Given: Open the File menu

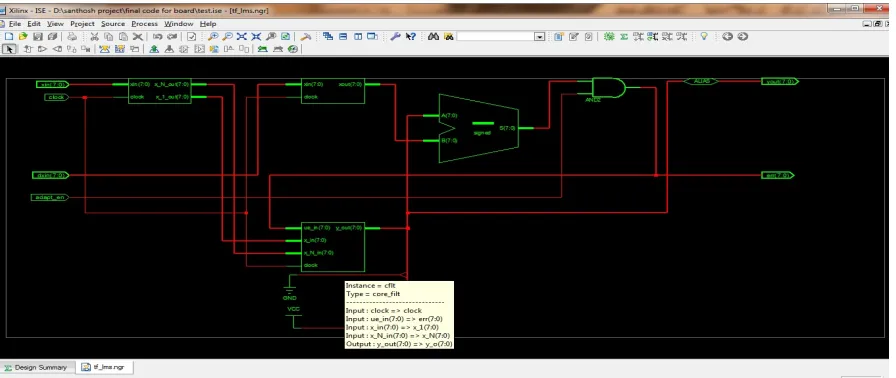Looking at the screenshot, I should [14, 24].
